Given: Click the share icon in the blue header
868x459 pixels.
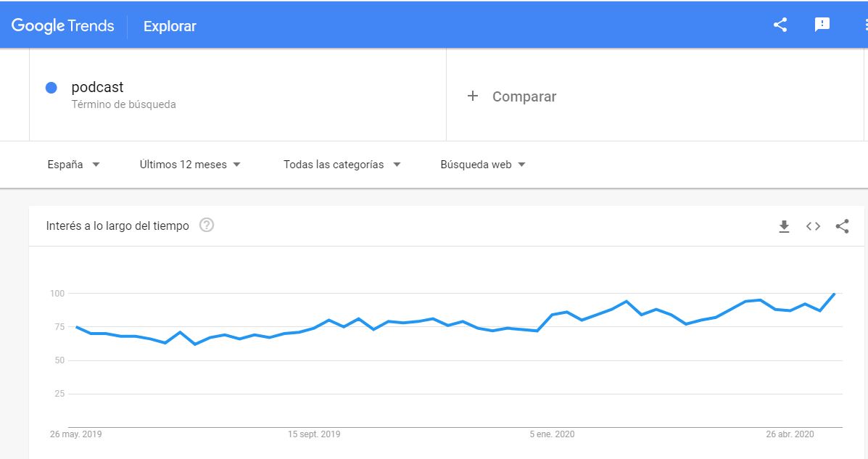Looking at the screenshot, I should click(780, 25).
